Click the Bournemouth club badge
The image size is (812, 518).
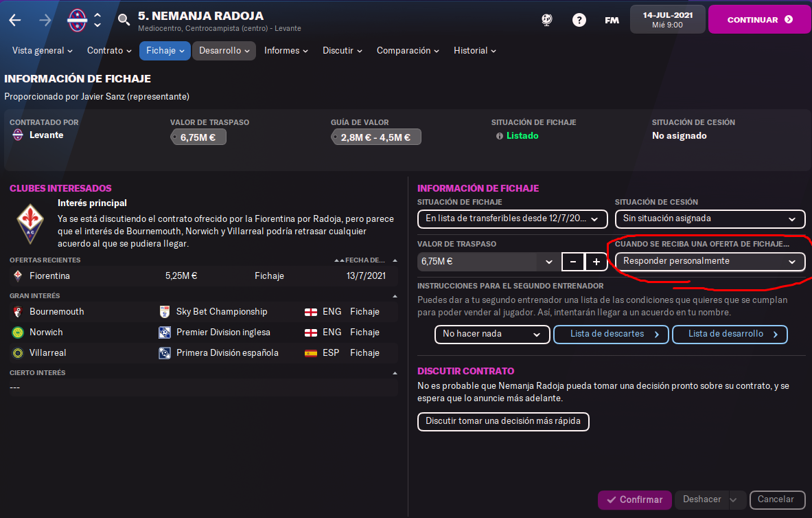(18, 312)
